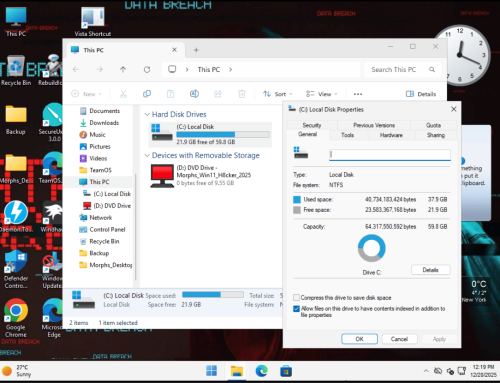Select Music in navigation pane
This screenshot has height=383, width=500.
[x=93, y=135]
